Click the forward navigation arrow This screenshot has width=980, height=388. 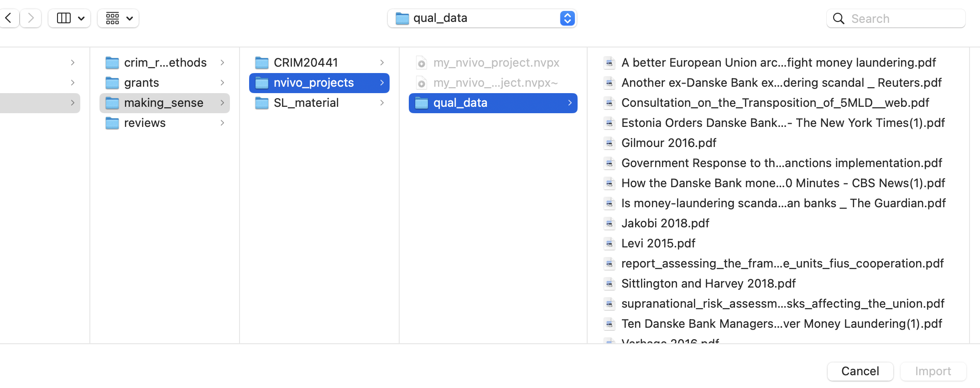[x=31, y=18]
